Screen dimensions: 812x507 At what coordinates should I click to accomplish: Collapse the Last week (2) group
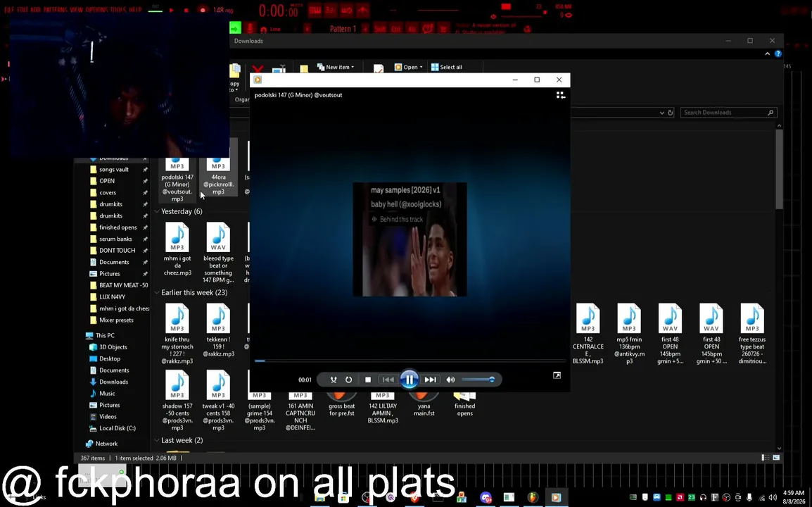(156, 441)
